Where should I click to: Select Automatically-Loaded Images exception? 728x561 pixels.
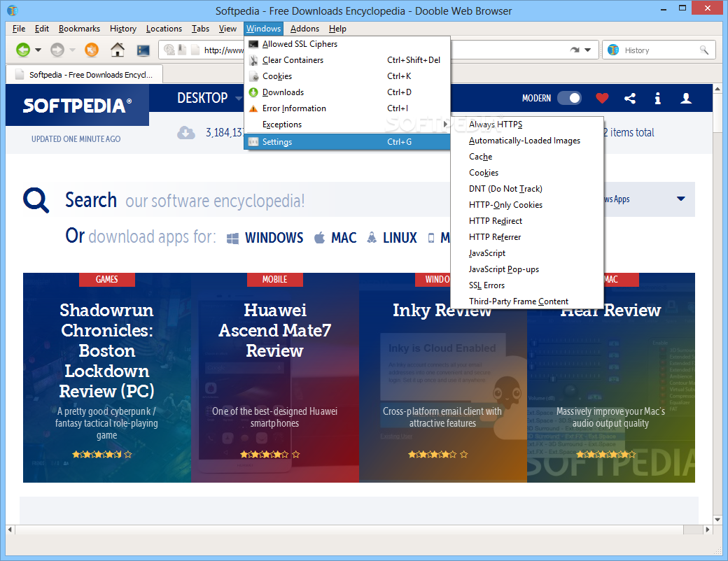(x=527, y=141)
